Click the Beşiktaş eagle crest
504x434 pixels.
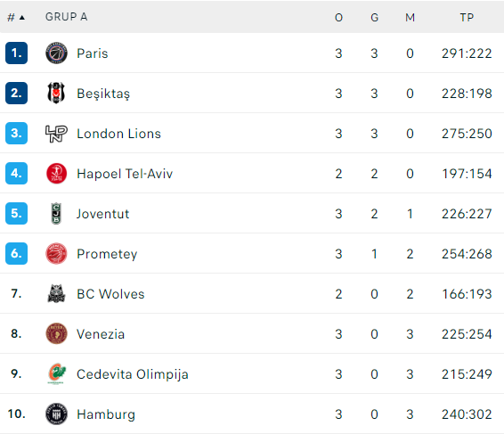point(56,93)
